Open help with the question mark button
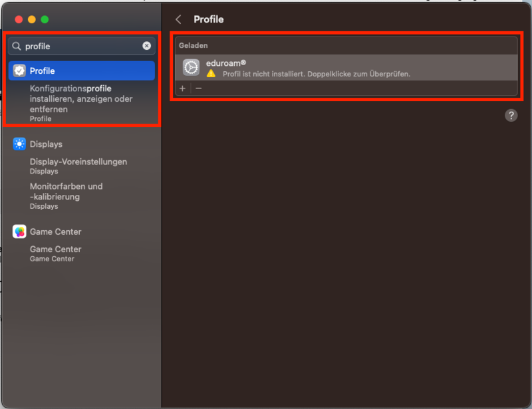The width and height of the screenshot is (532, 409). (x=511, y=116)
